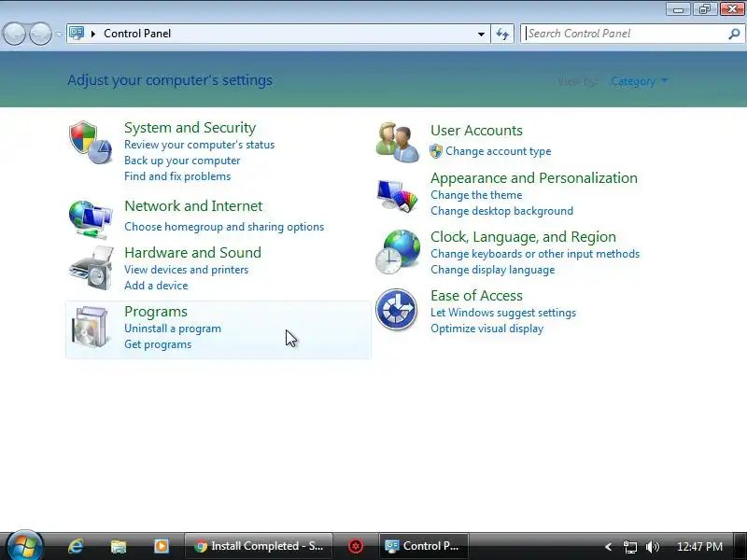Click Review your computer's status
Image resolution: width=747 pixels, height=560 pixels.
[199, 145]
